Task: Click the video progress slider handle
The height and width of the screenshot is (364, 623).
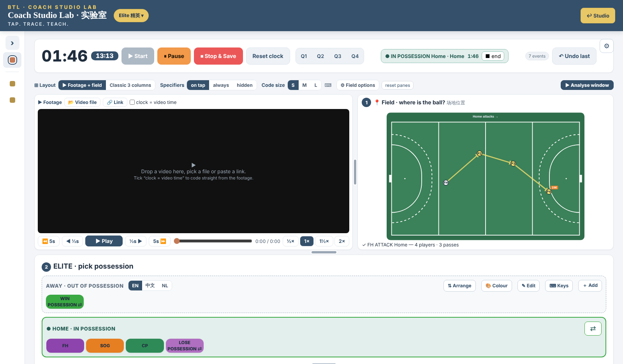Action: (177, 241)
